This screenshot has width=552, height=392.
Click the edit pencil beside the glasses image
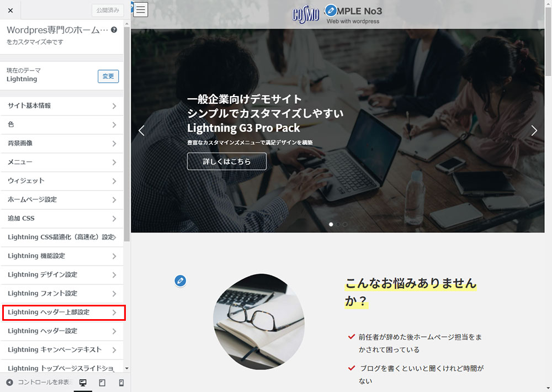point(180,280)
